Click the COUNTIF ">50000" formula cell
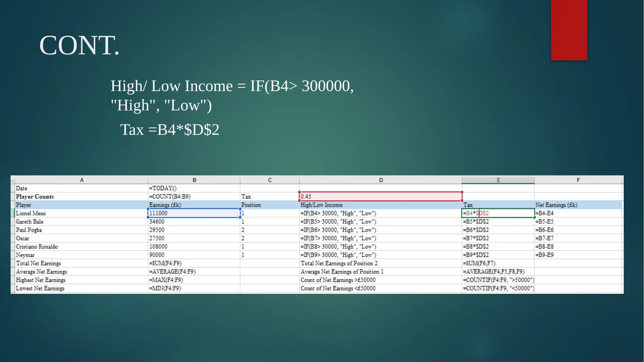The height and width of the screenshot is (362, 644). point(498,280)
